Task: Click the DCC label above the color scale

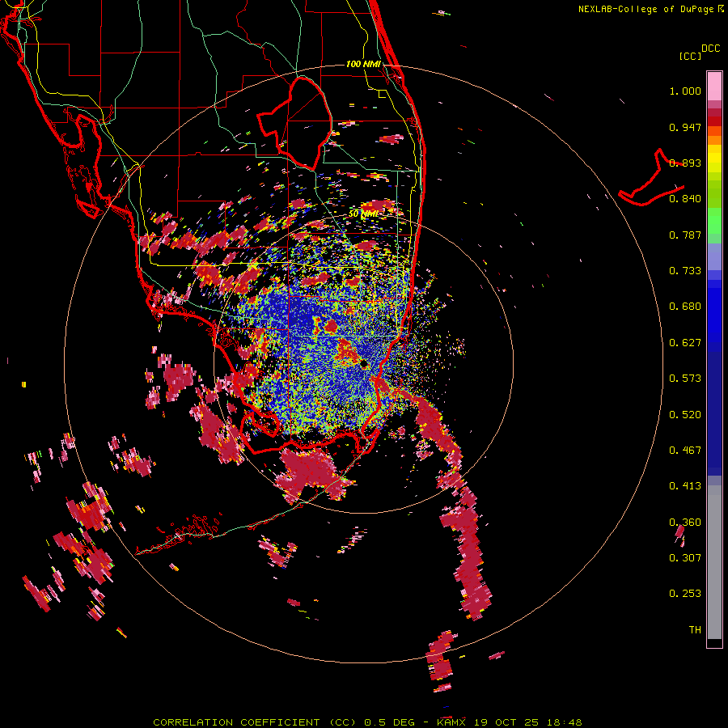Action: 710,49
